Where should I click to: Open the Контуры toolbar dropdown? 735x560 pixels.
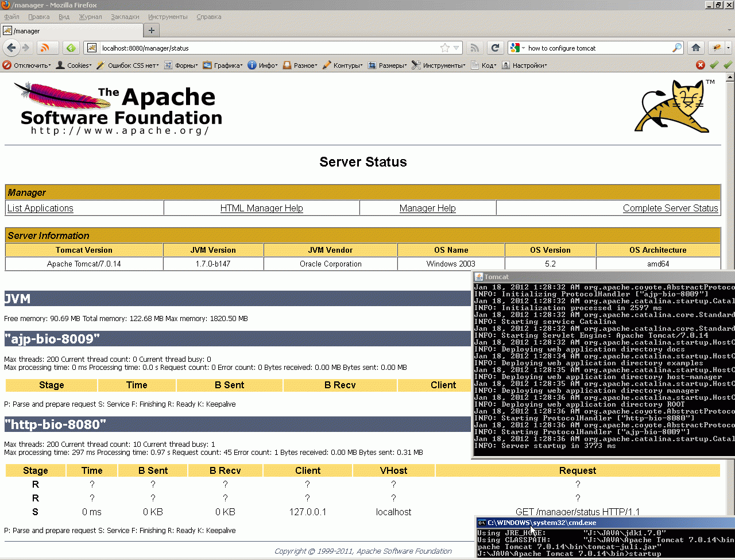[x=342, y=65]
